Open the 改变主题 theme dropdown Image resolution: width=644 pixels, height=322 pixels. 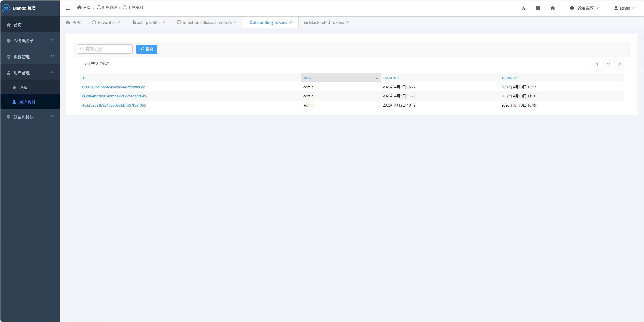(585, 8)
